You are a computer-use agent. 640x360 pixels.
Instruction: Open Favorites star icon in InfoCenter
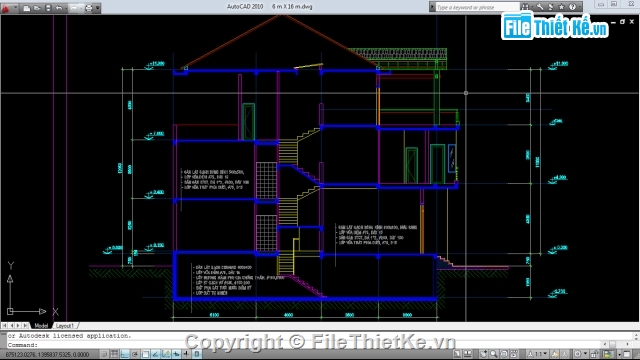561,7
